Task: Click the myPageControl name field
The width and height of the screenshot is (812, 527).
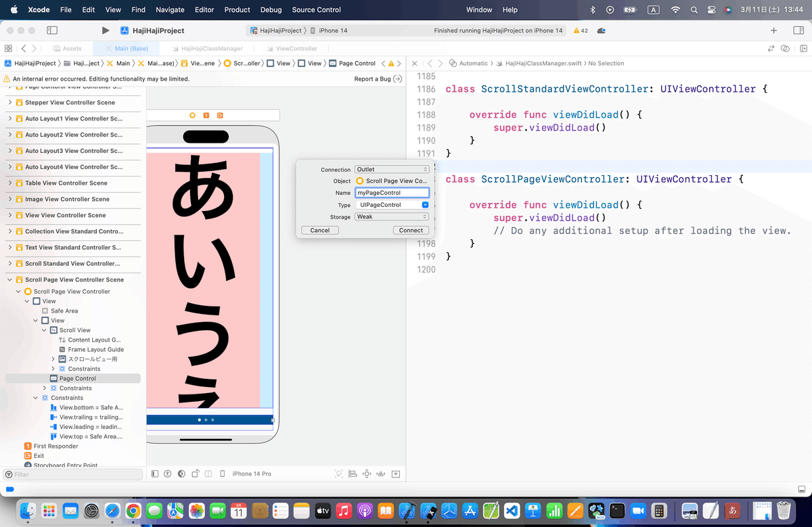Action: 392,193
